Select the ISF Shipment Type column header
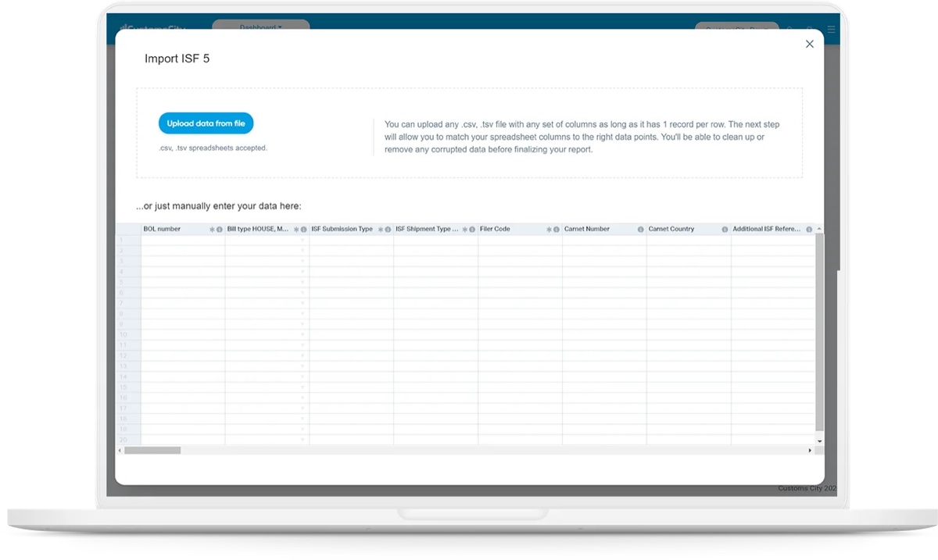The image size is (938, 560). [x=436, y=230]
